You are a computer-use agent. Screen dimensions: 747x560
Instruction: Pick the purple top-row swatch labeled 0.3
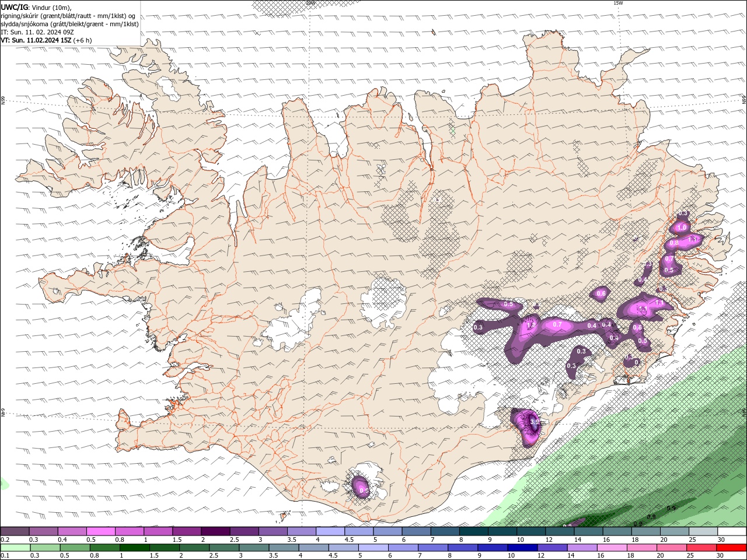coord(43,531)
